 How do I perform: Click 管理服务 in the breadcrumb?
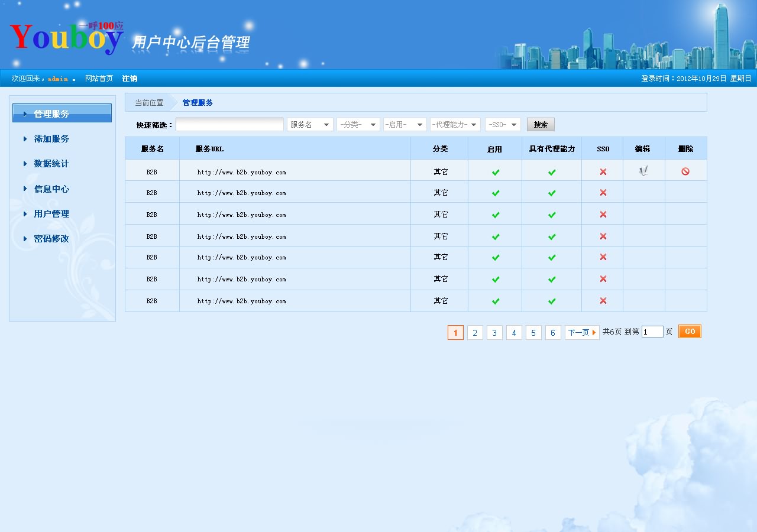(198, 103)
